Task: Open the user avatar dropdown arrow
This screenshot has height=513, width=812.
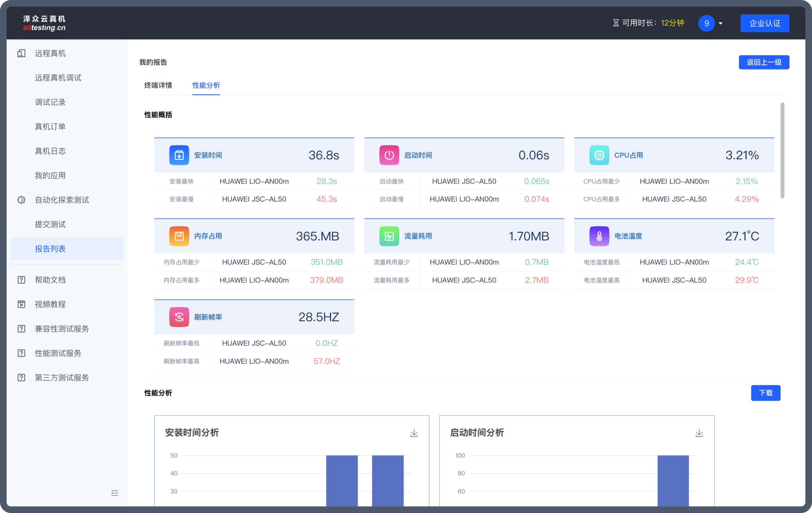Action: 721,23
